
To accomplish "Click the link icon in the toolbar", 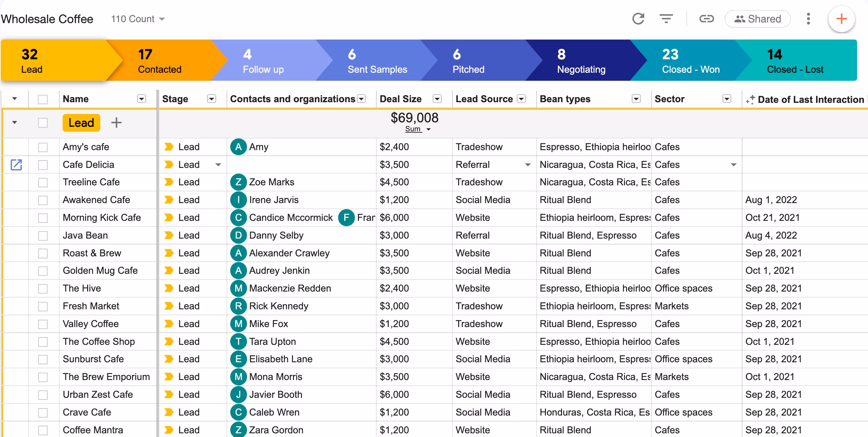I will coord(706,19).
